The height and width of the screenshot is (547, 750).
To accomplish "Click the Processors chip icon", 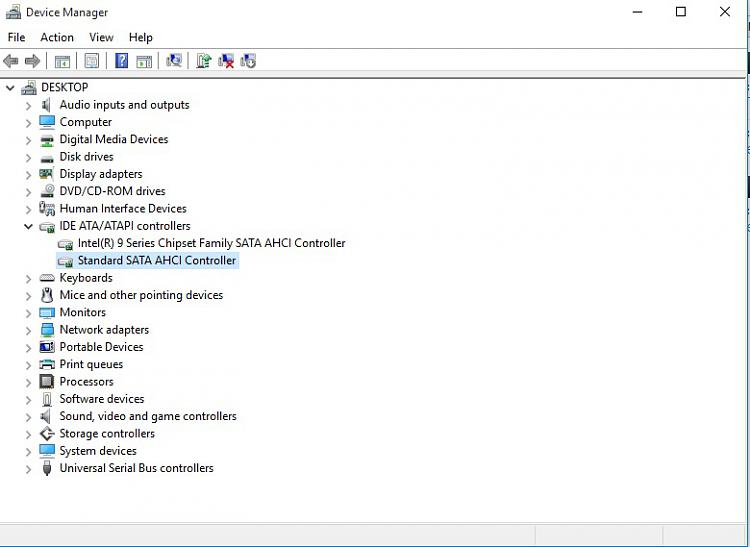I will 47,382.
